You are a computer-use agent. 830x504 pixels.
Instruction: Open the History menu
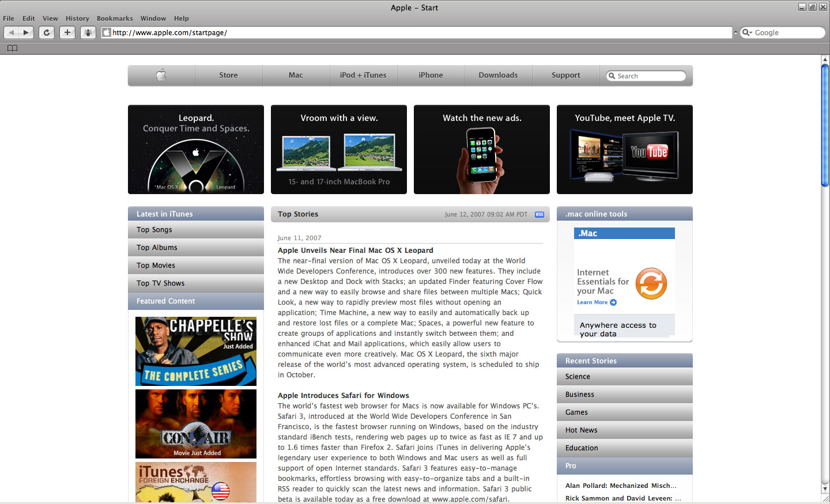[77, 18]
